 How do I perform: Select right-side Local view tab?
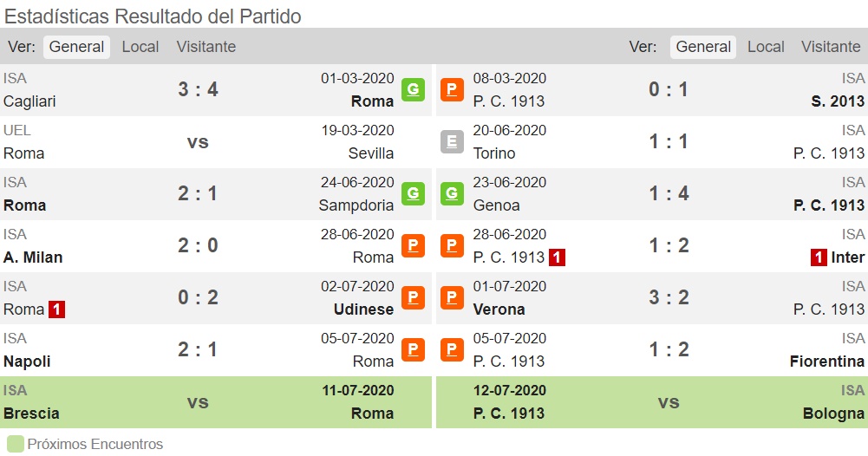[766, 47]
